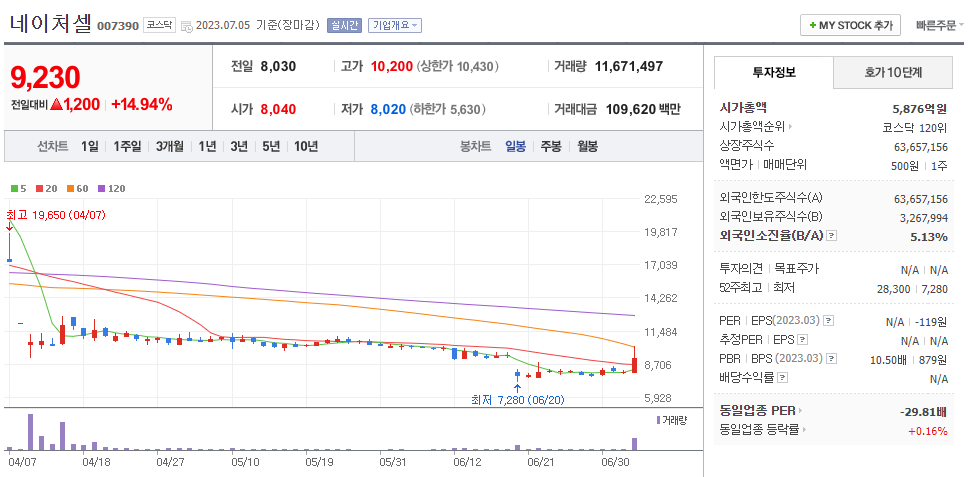Click the 52주최고 최저 values 28,300 7,280
The width and height of the screenshot is (968, 477).
[x=912, y=289]
